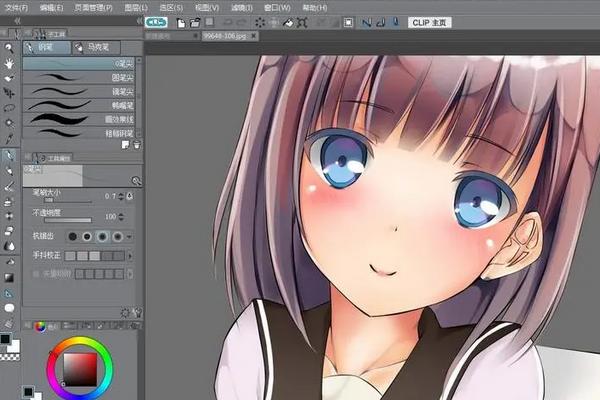
Task: Adjust opacity stepper arrows
Action: [x=121, y=217]
